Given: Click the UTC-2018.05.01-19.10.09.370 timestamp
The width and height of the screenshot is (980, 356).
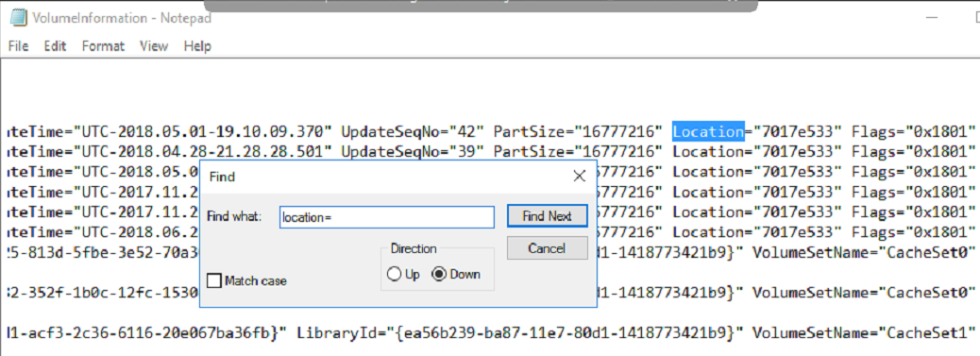Looking at the screenshot, I should [x=202, y=131].
